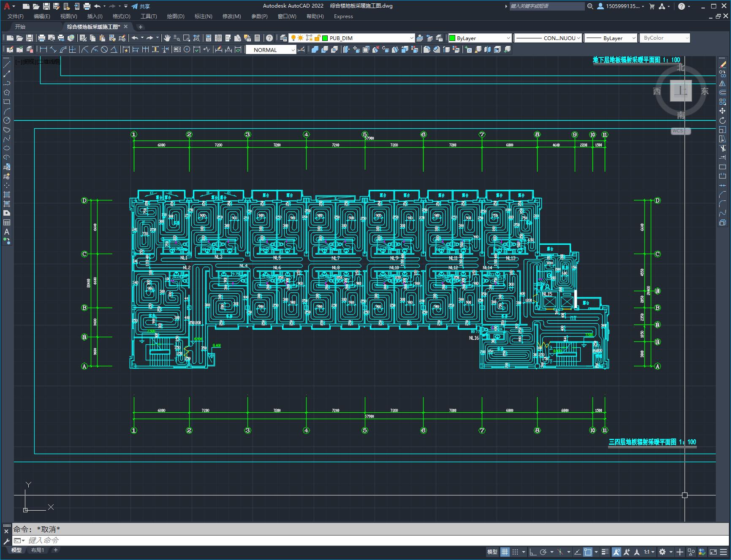Expand the WCS coordinate system dropdown
Image resolution: width=731 pixels, height=560 pixels.
point(681,131)
